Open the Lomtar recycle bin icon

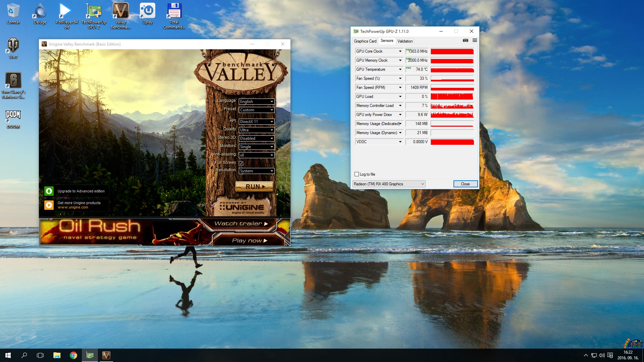click(13, 13)
